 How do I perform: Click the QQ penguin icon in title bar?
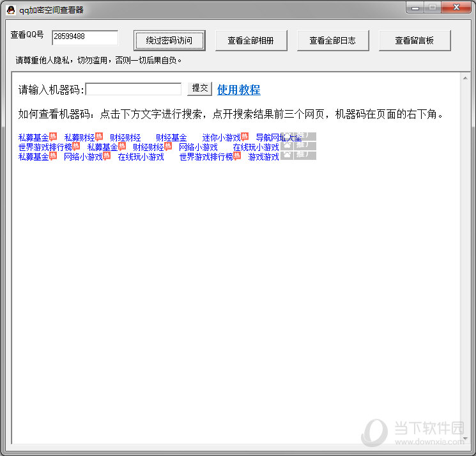tap(11, 10)
